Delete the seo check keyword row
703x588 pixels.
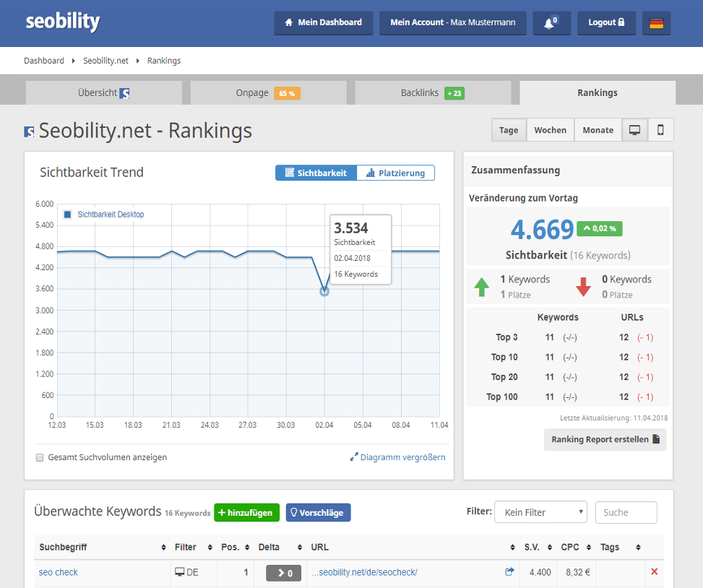[x=654, y=571]
